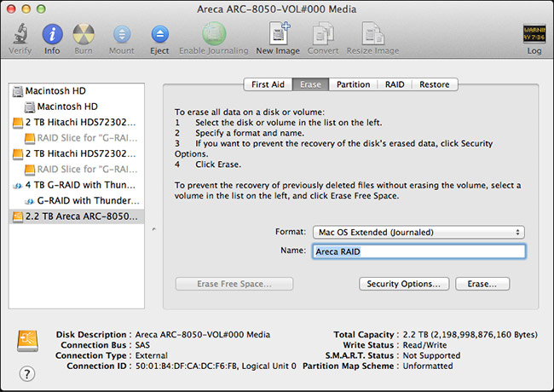Open the Info toolbar icon
The image size is (554, 392).
tap(52, 34)
